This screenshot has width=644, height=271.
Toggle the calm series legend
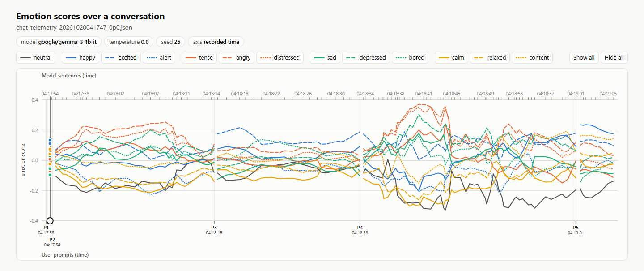pos(452,57)
